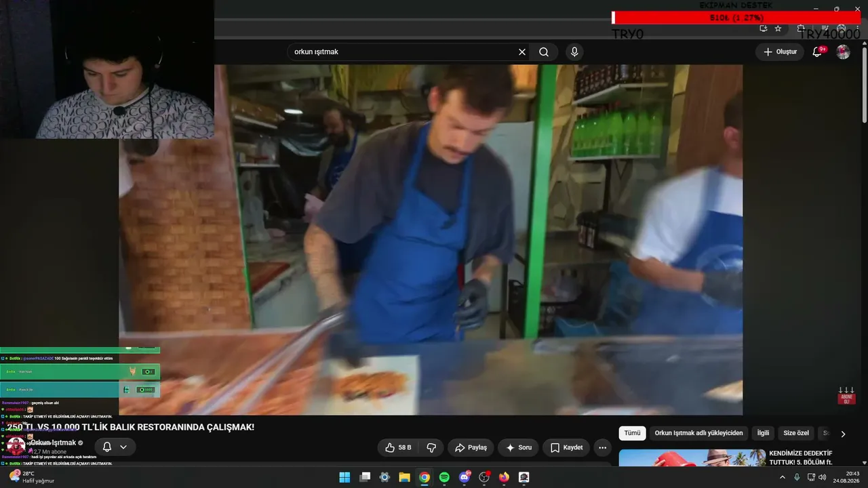Viewport: 868px width, 488px height.
Task: Open Task View on the taskbar
Action: point(365,477)
